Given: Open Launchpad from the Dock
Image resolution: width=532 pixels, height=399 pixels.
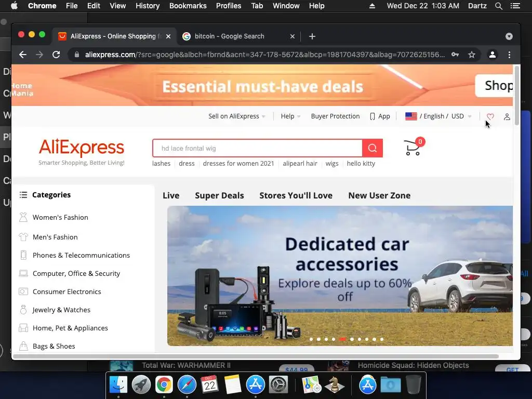Looking at the screenshot, I should click(x=141, y=385).
